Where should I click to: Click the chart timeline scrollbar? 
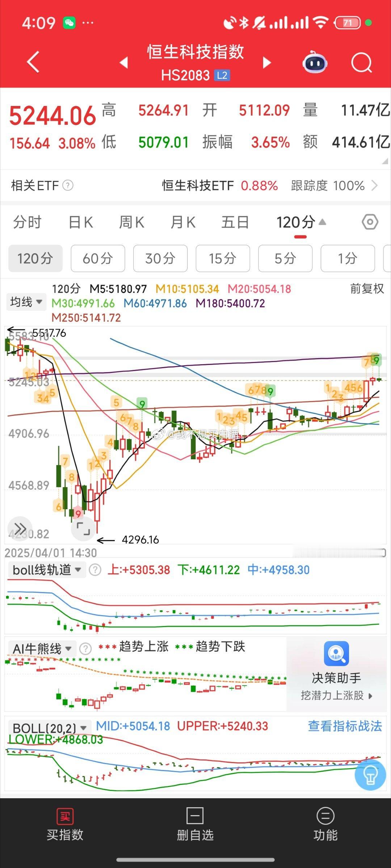click(x=340, y=552)
